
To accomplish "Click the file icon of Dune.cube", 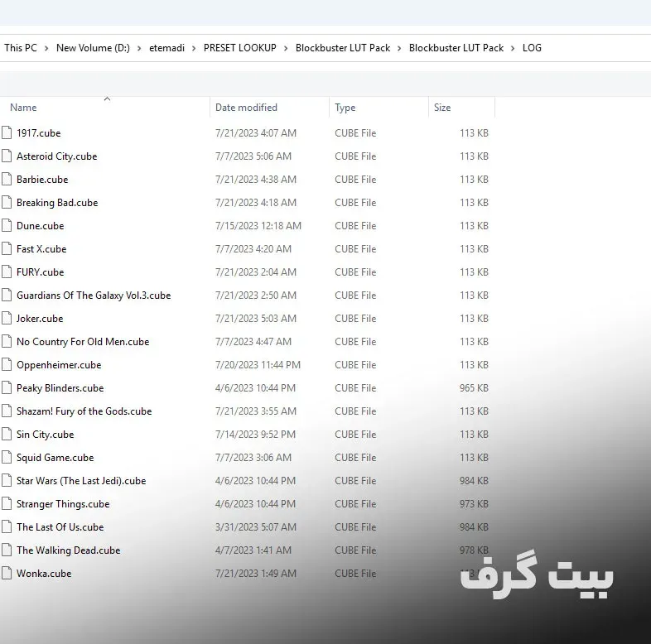I will [7, 226].
